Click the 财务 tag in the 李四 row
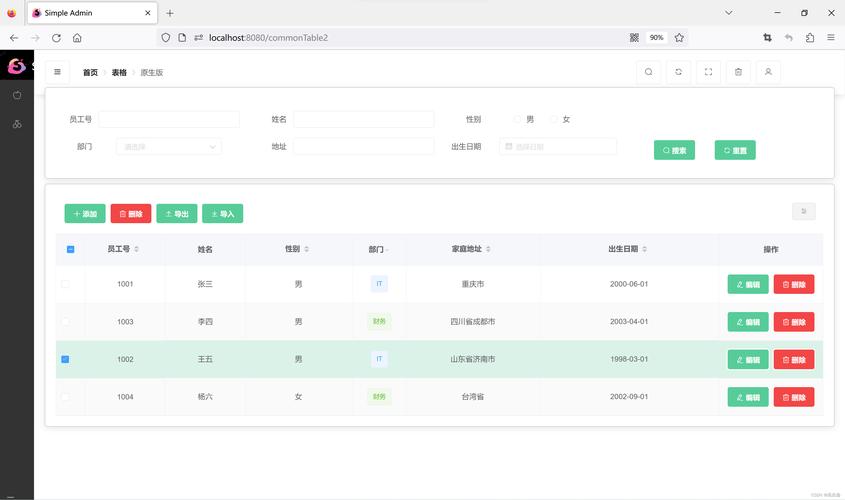845x500 pixels. [x=379, y=322]
